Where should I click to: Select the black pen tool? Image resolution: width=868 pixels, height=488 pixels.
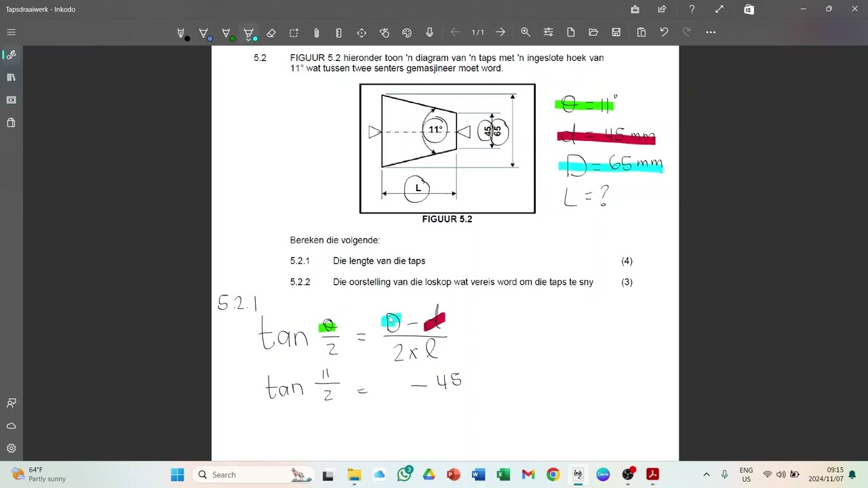click(181, 33)
